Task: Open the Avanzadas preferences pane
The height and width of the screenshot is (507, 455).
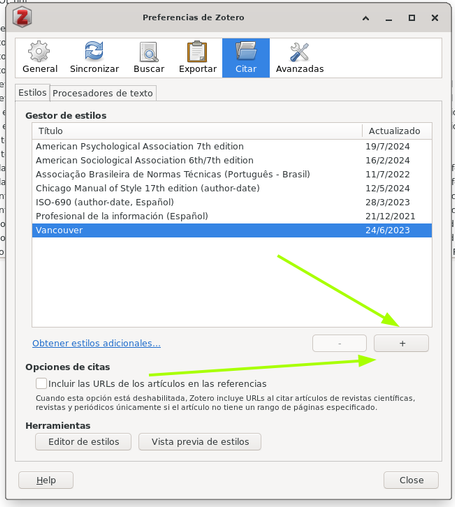Action: tap(299, 58)
